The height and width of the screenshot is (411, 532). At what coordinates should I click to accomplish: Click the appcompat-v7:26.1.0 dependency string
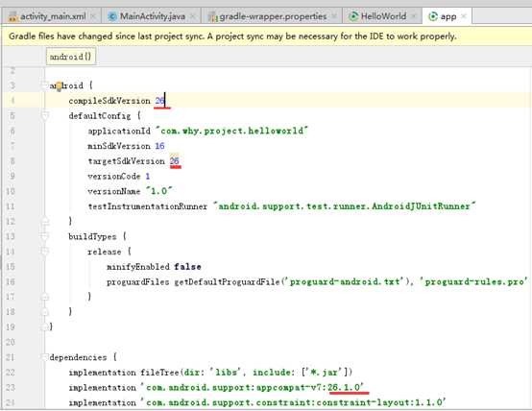click(253, 387)
